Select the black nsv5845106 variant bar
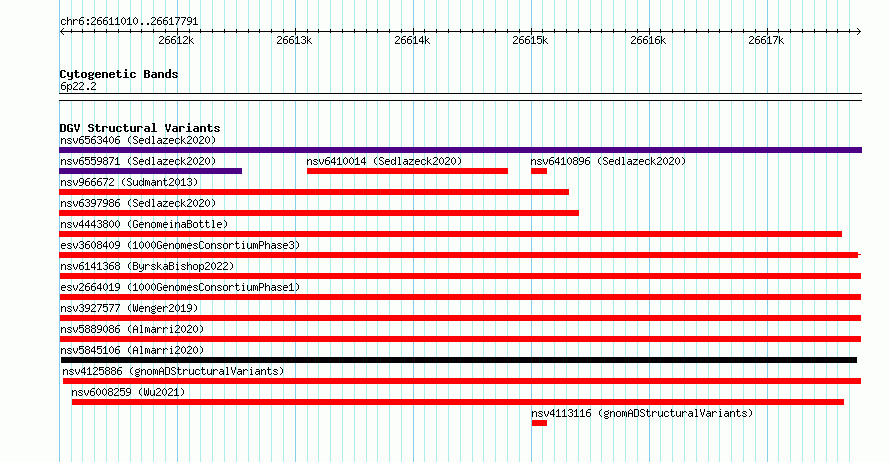Image resolution: width=890 pixels, height=462 pixels. (459, 360)
